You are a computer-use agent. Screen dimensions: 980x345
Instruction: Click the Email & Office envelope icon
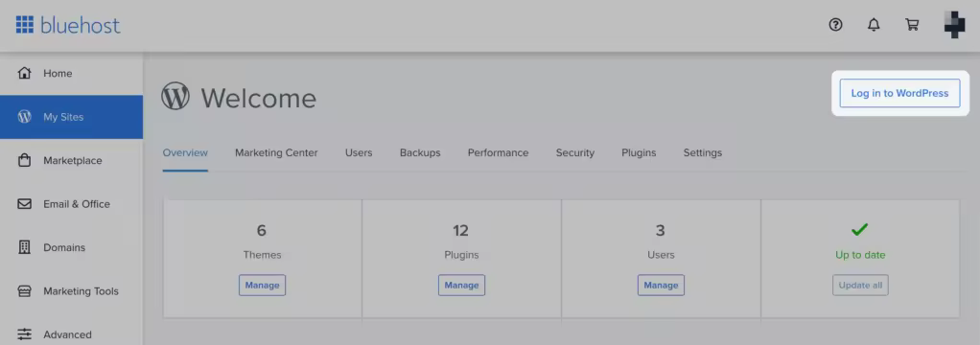(x=24, y=204)
